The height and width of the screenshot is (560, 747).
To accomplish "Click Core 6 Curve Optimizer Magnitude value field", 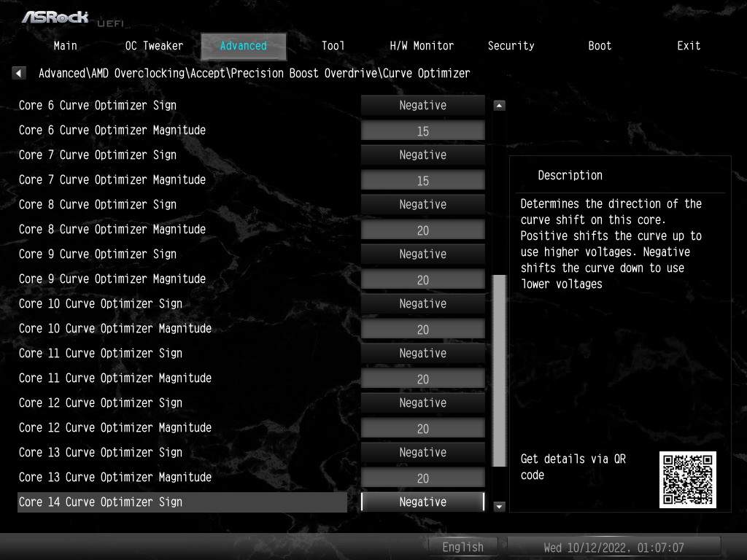I will point(423,131).
